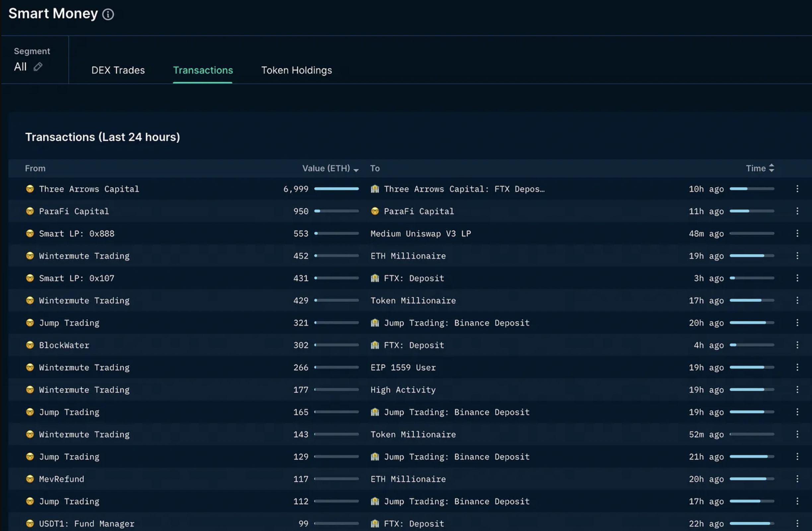Image resolution: width=812 pixels, height=531 pixels.
Task: Click the value bar next to 6,999
Action: (336, 189)
